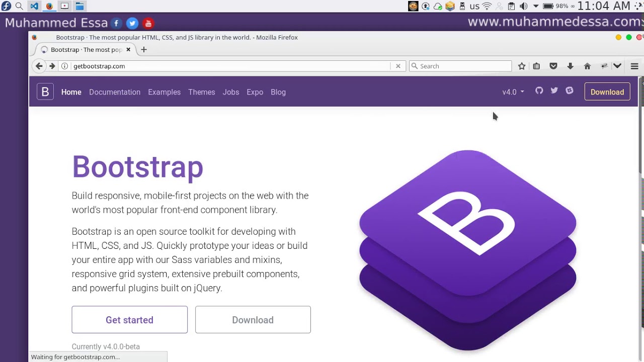Focus the Firefox Search box
Screen dimensions: 644x362
click(x=460, y=66)
